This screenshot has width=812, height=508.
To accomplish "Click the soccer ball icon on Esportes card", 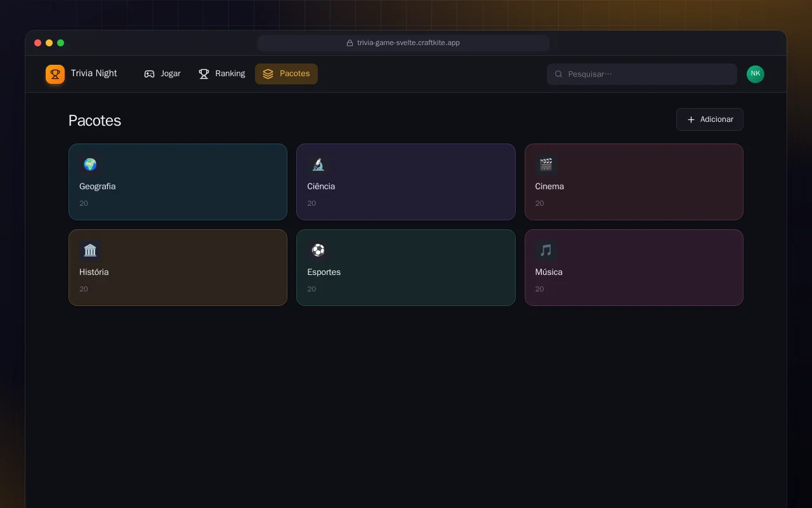I will coord(318,250).
